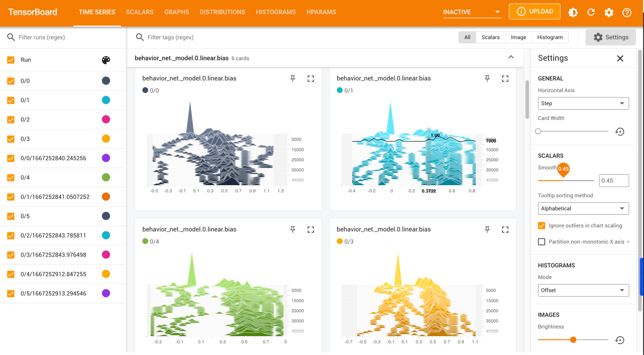Uncheck run 0/5
This screenshot has height=355, width=644.
coord(11,217)
